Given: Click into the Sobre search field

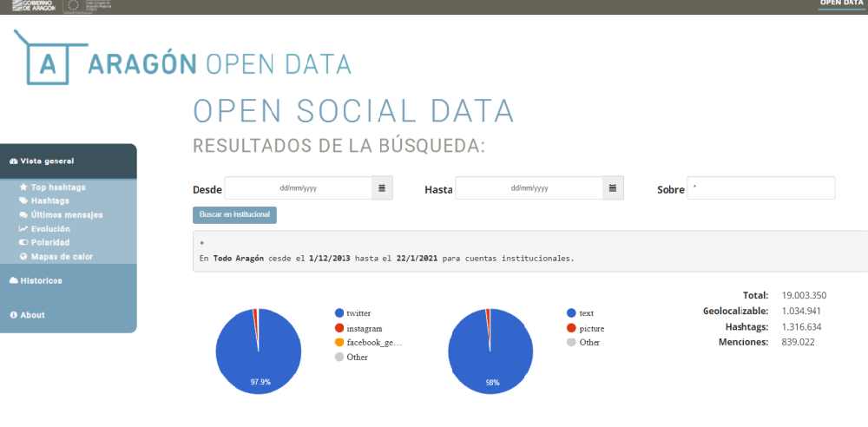Looking at the screenshot, I should coord(761,187).
